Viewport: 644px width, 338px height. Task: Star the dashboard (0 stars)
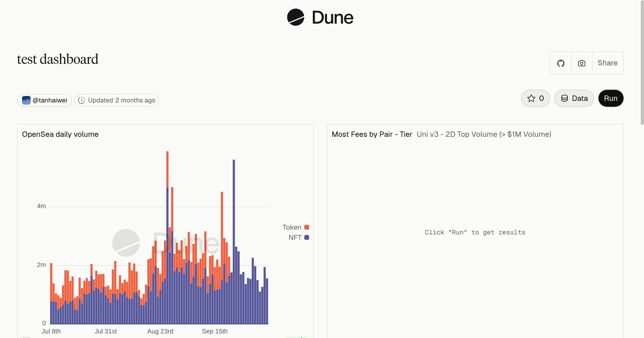tap(536, 98)
